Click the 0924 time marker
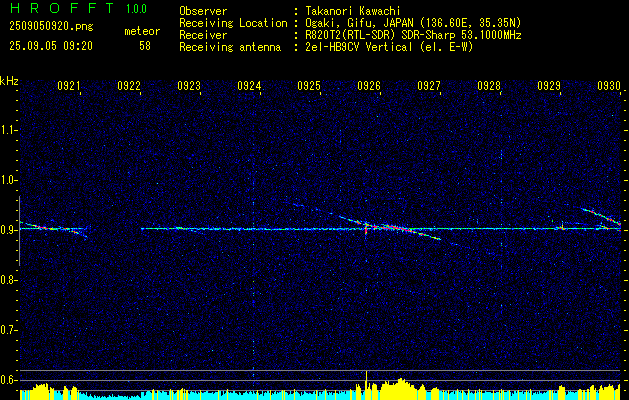Viewport: 629px width, 400px height. point(249,85)
